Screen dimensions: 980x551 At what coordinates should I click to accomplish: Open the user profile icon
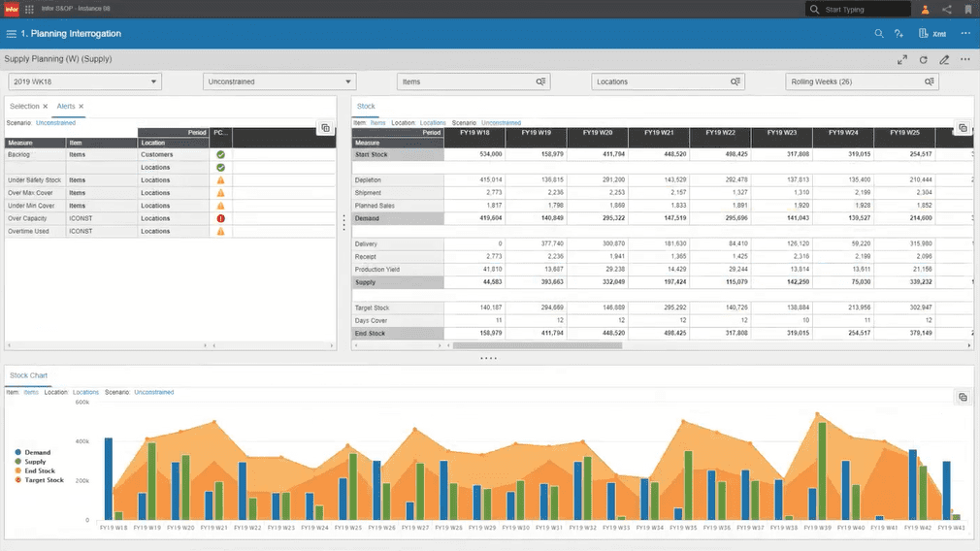[925, 10]
